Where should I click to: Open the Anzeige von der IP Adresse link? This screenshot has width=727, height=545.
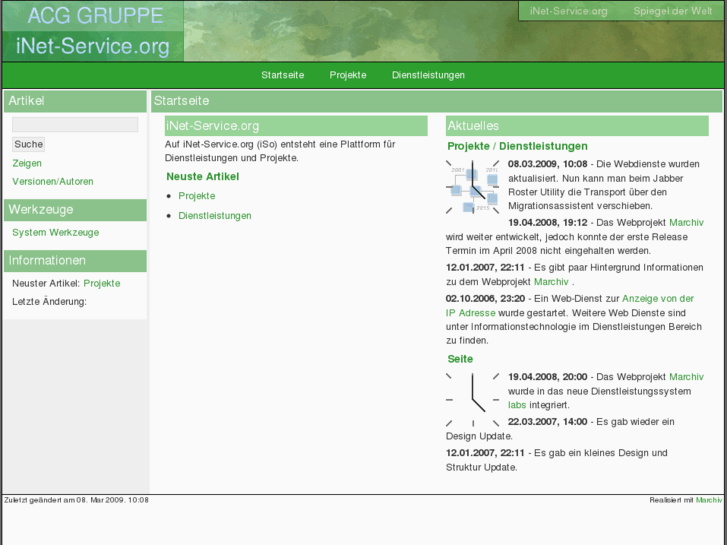pos(570,306)
